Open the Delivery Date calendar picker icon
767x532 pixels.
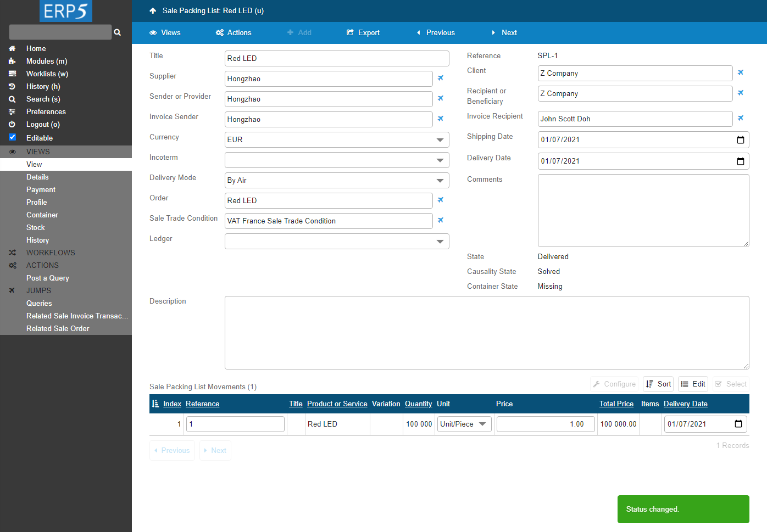tap(741, 161)
